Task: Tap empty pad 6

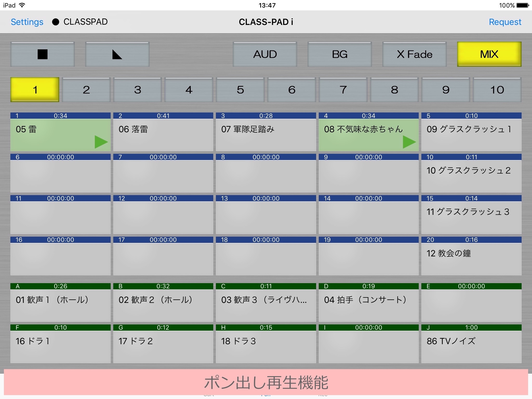Action: click(61, 173)
